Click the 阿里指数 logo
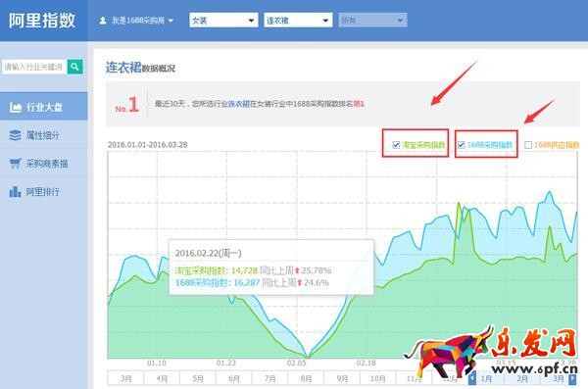Image resolution: width=588 pixels, height=389 pixels. (x=42, y=21)
